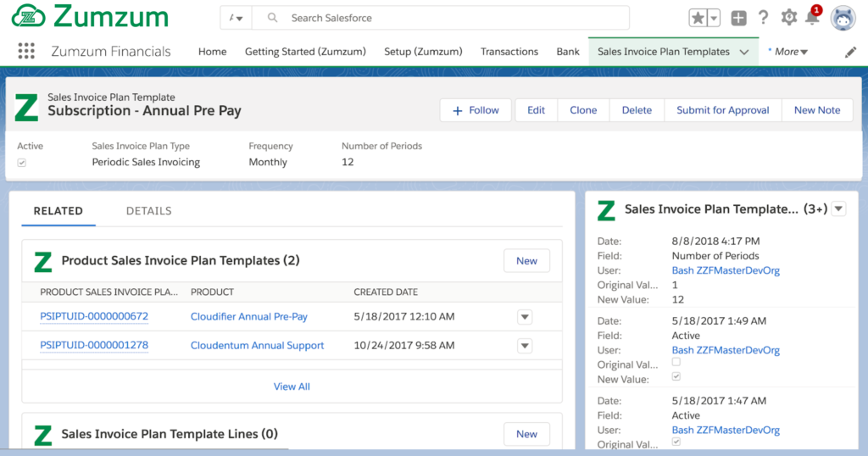Open Getting Started (Zumzum) tab

tap(305, 52)
